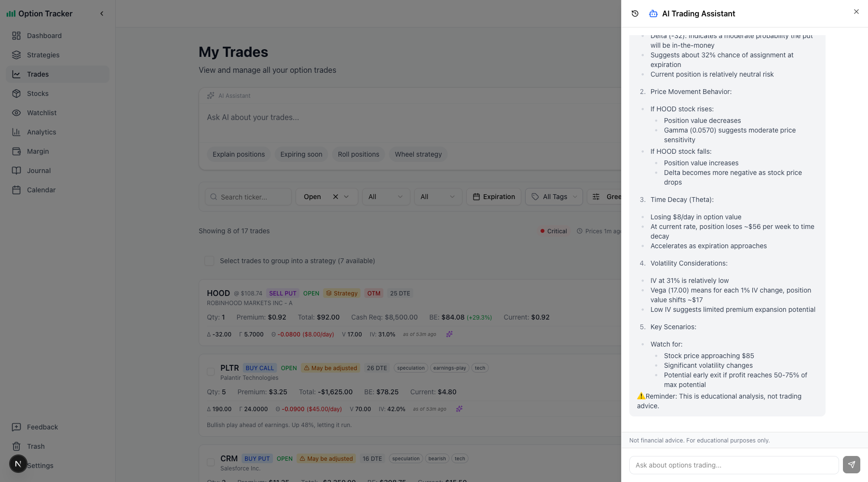Click the Explain positions suggestion
This screenshot has width=868, height=482.
pos(239,154)
